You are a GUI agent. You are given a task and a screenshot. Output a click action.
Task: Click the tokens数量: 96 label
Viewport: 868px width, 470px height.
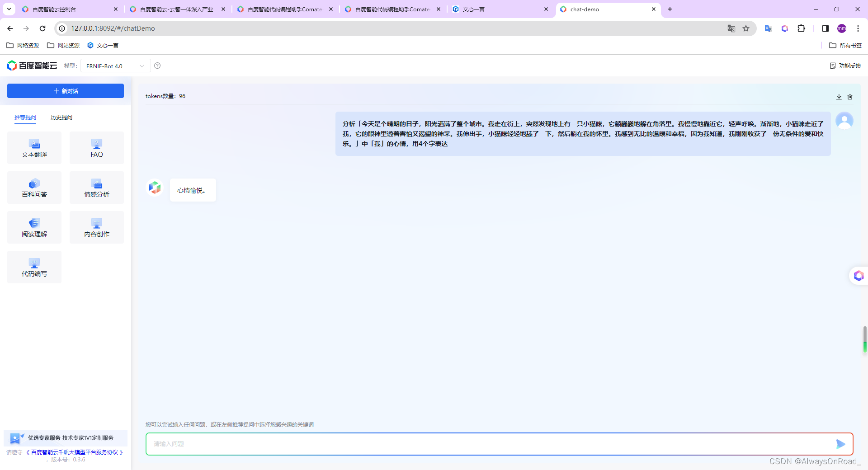tap(165, 96)
